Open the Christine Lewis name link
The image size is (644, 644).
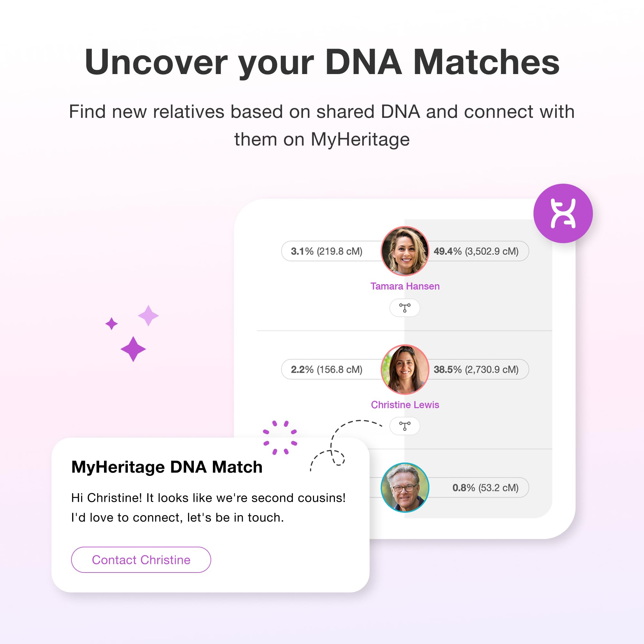(405, 405)
